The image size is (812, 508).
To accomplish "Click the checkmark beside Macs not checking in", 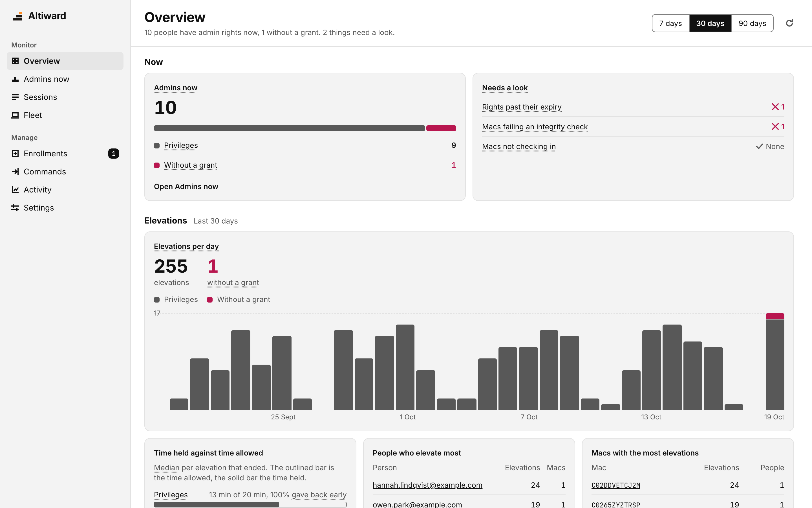I will coord(759,146).
